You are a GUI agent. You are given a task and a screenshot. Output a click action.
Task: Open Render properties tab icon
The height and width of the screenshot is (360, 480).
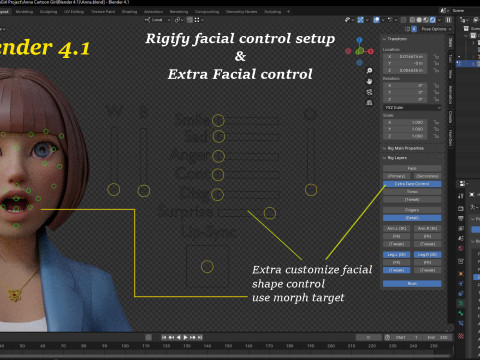pos(461,208)
